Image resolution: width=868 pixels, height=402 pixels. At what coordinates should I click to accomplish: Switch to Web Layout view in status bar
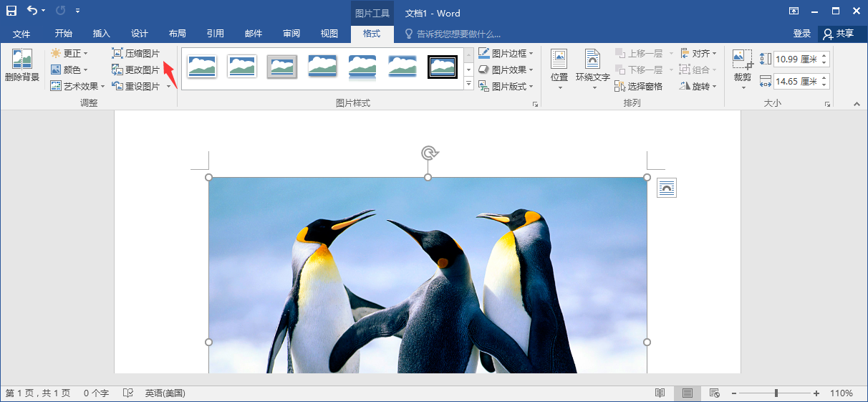click(x=714, y=393)
